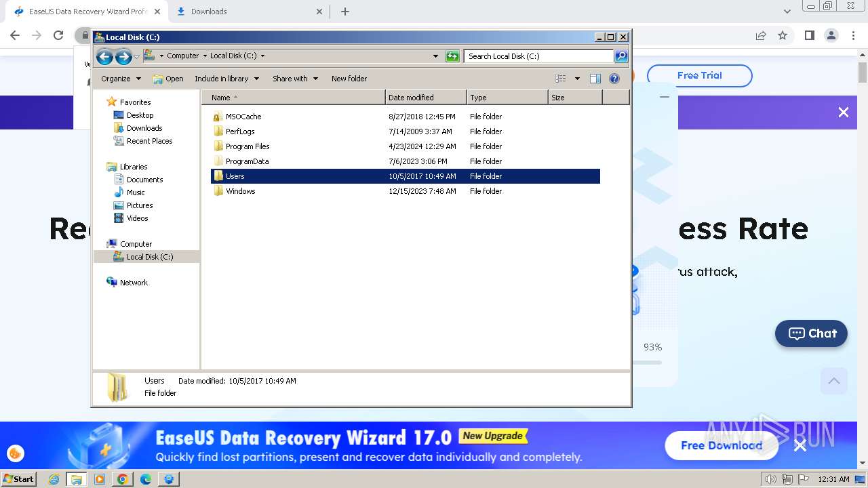Sort by the Size column header

[x=575, y=98]
